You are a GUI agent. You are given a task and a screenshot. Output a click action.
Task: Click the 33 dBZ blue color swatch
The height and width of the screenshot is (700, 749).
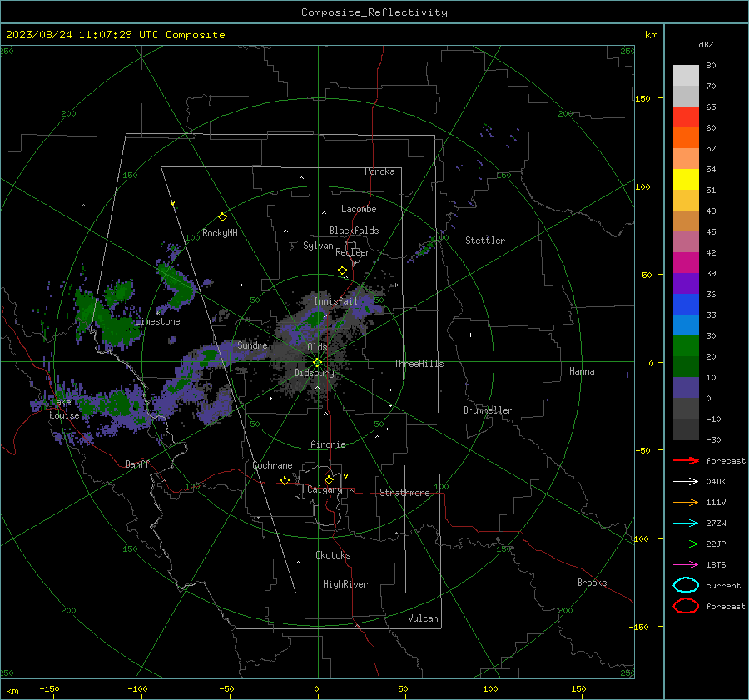click(686, 325)
